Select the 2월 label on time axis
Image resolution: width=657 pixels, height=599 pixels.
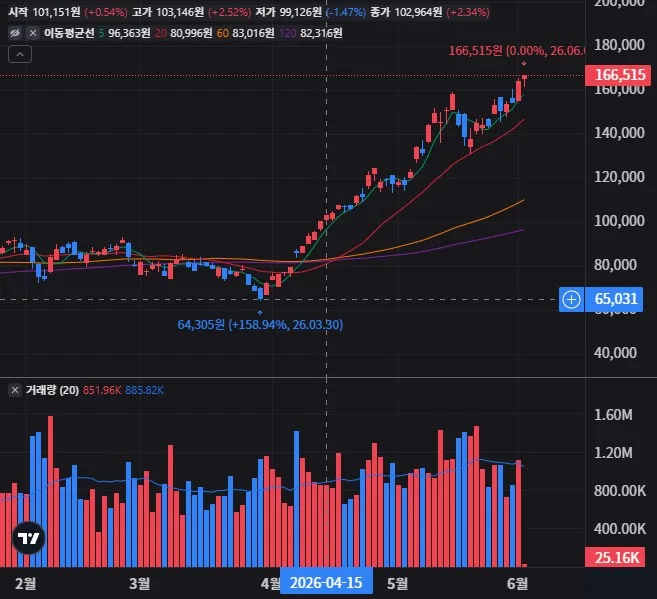click(26, 583)
